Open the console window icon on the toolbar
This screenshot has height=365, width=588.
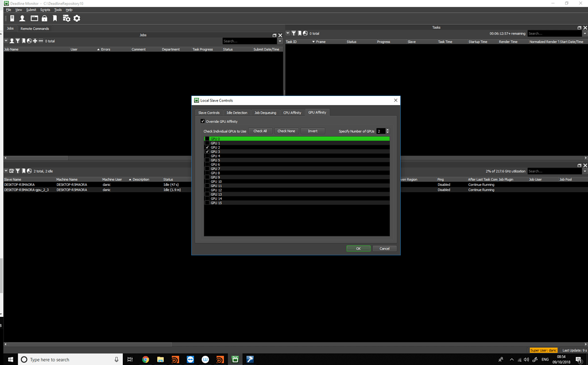click(34, 18)
